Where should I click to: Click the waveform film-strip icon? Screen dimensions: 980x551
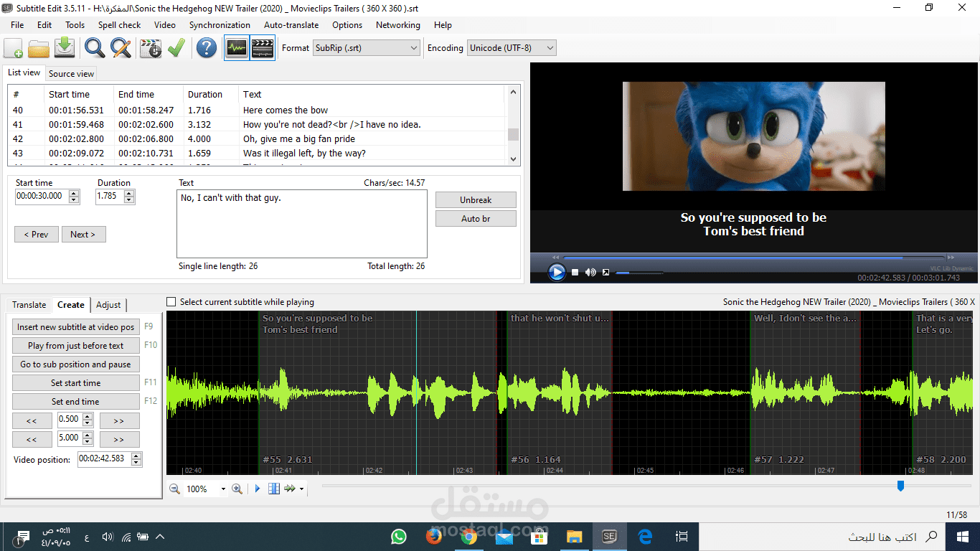point(274,489)
